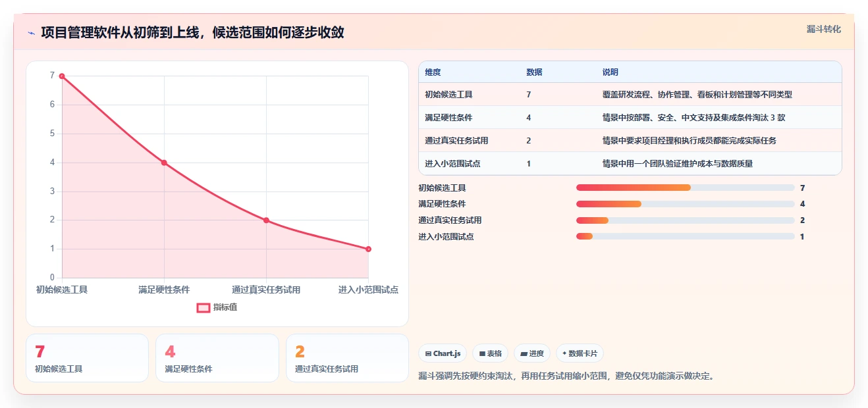Open the stat card showing 2

click(347, 358)
